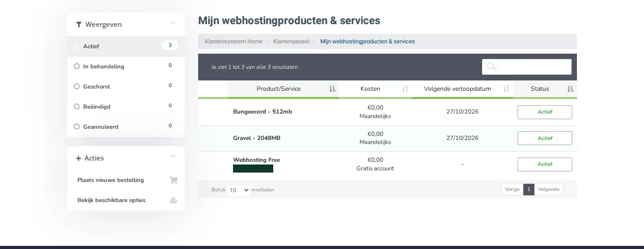
Task: Open Bekijk beschikbare opties link
Action: 111,200
